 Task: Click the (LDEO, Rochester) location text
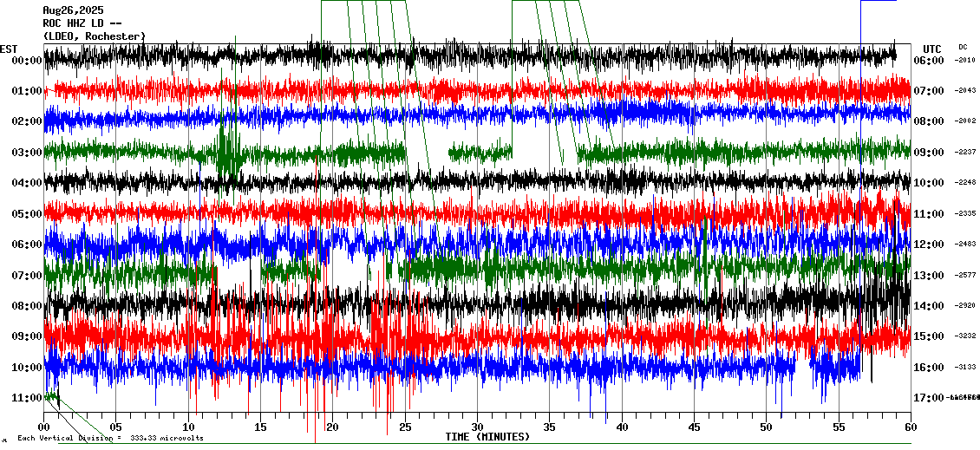click(94, 36)
